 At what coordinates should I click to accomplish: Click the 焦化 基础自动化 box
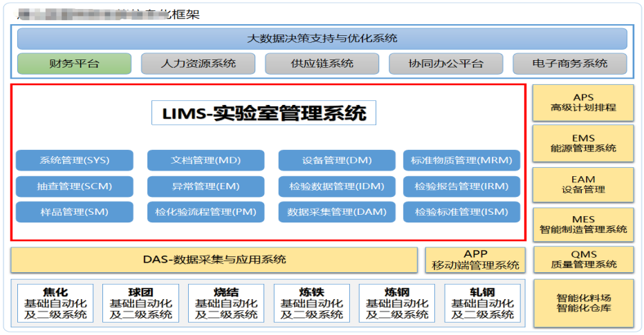[55, 303]
